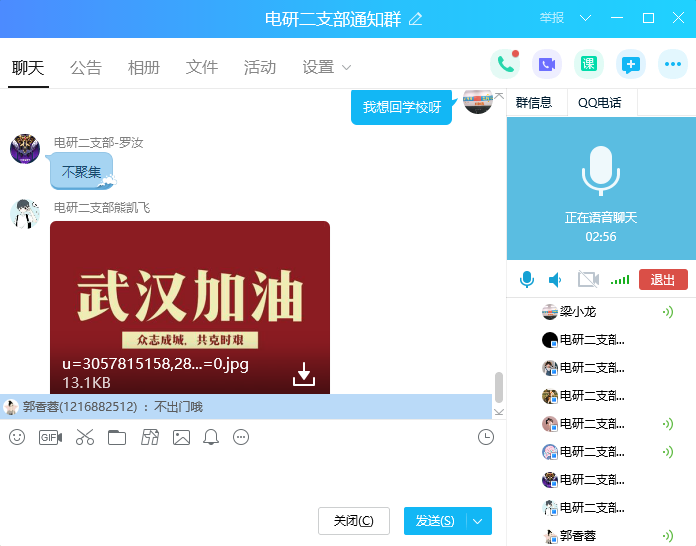Insert a picture using the image icon
The width and height of the screenshot is (696, 546).
[181, 437]
